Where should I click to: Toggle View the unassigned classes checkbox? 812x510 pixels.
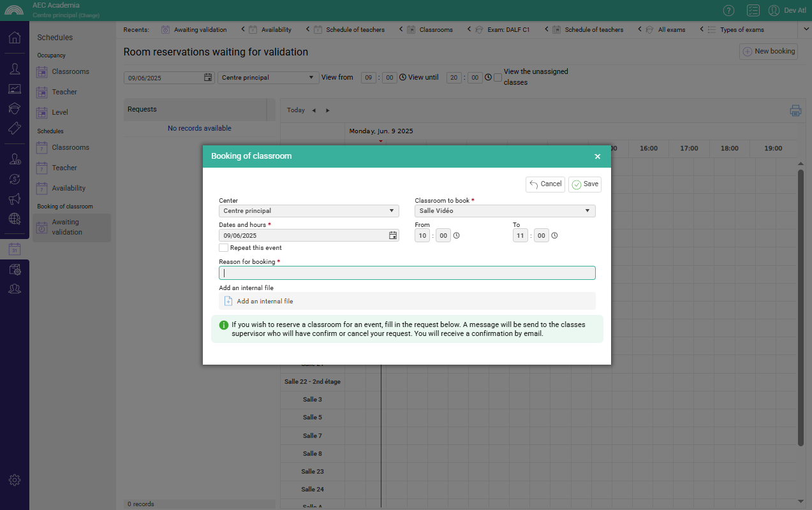click(x=498, y=77)
